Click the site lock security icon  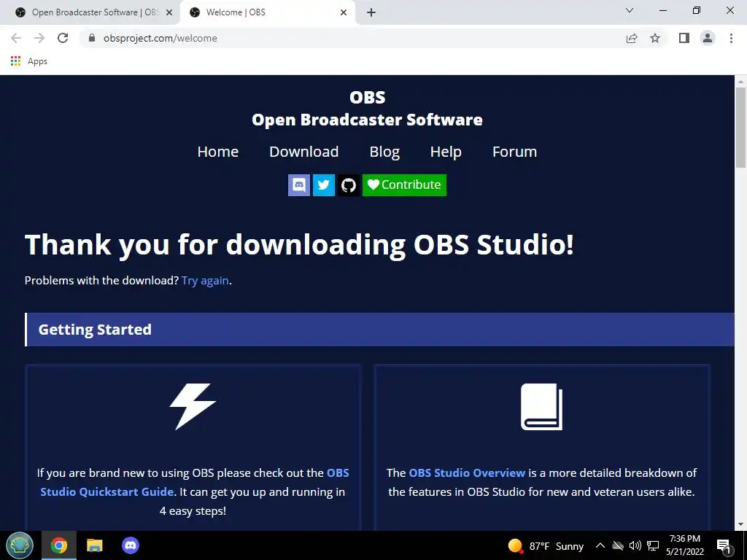pos(92,38)
